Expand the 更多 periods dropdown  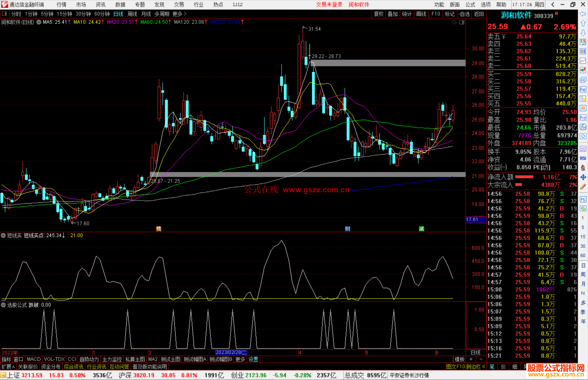(x=179, y=14)
